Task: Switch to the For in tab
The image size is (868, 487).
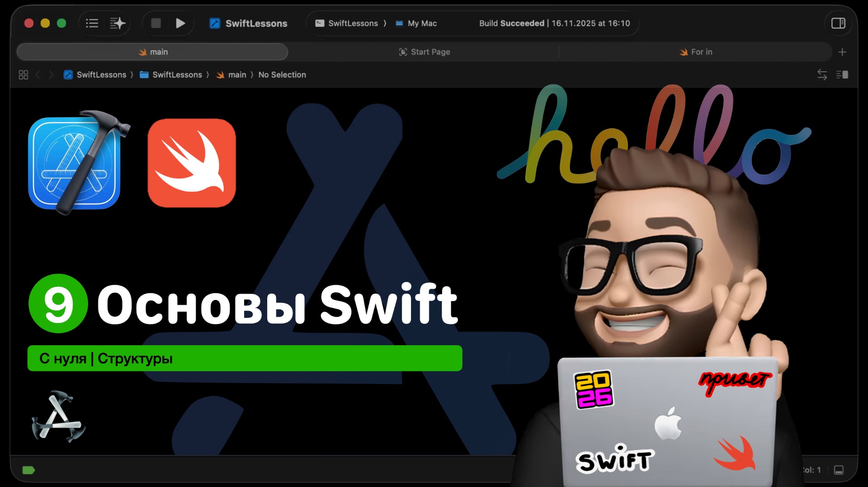Action: (696, 52)
